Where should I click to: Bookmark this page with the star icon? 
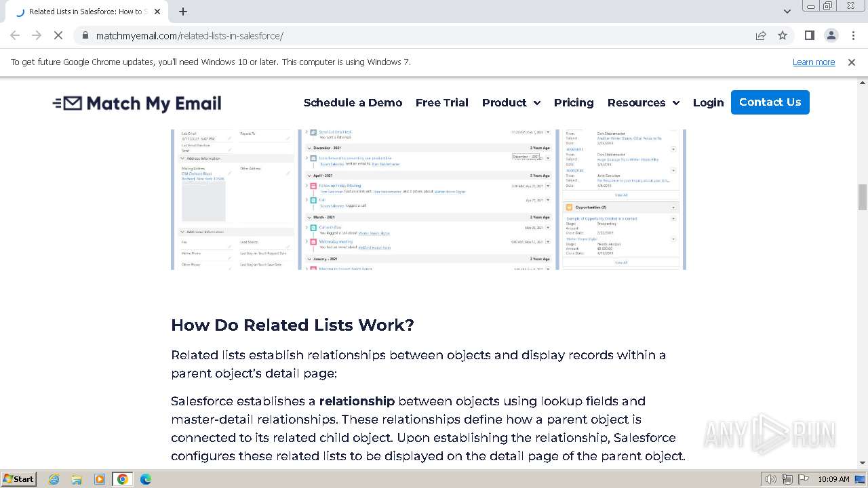click(783, 35)
